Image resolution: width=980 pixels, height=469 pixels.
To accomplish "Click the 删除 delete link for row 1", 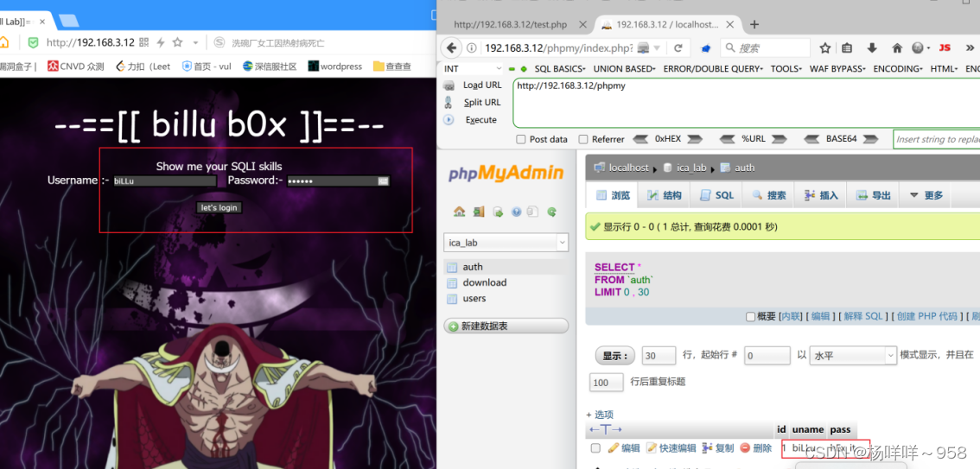I will (755, 447).
